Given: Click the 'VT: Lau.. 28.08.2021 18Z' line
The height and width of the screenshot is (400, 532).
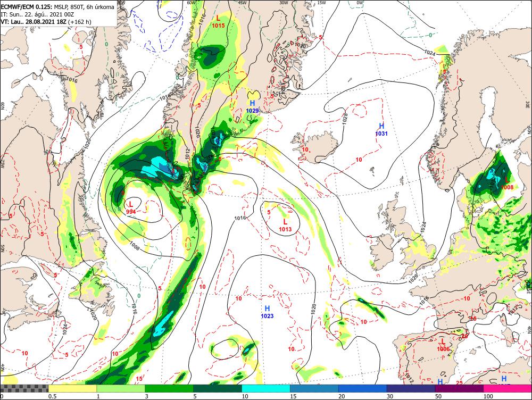Looking at the screenshot, I should pyautogui.click(x=34, y=22).
